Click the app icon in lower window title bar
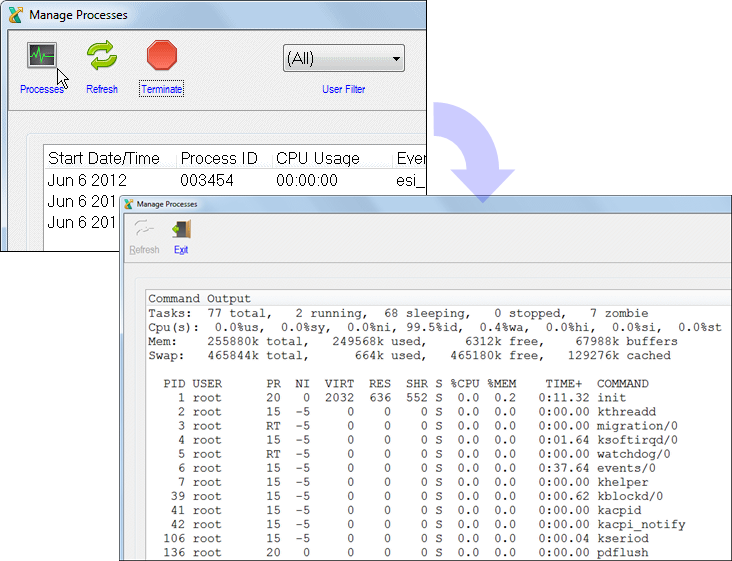Screen dimensions: 732x561 click(128, 204)
